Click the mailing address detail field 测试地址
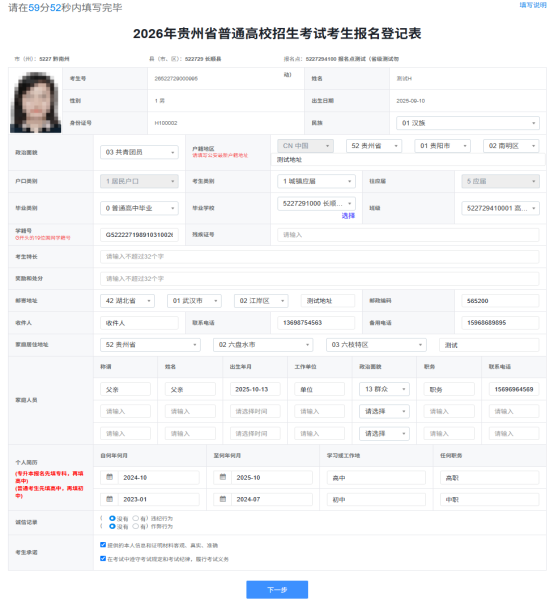Screen dimensions: 554x606 [328, 301]
